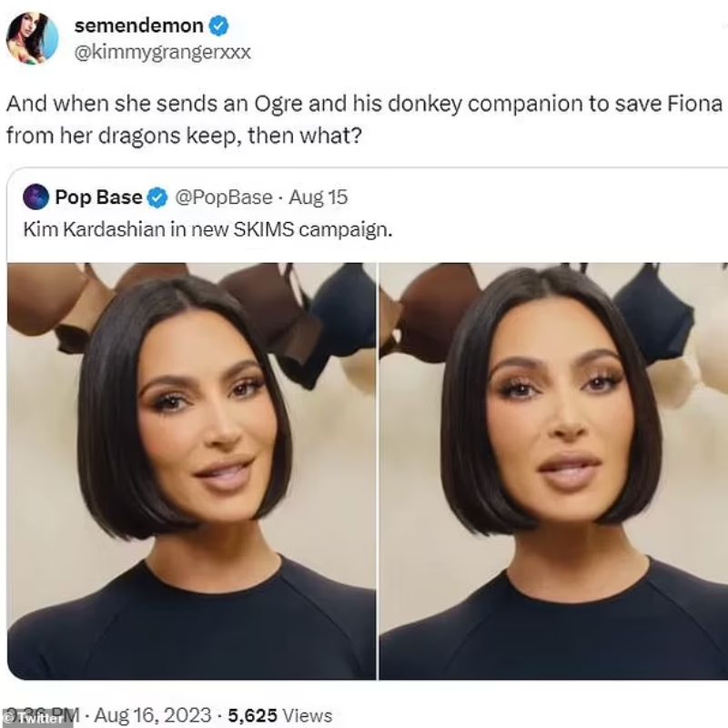This screenshot has width=728, height=728.
Task: Click the Twitter watermark label
Action: coord(36,718)
